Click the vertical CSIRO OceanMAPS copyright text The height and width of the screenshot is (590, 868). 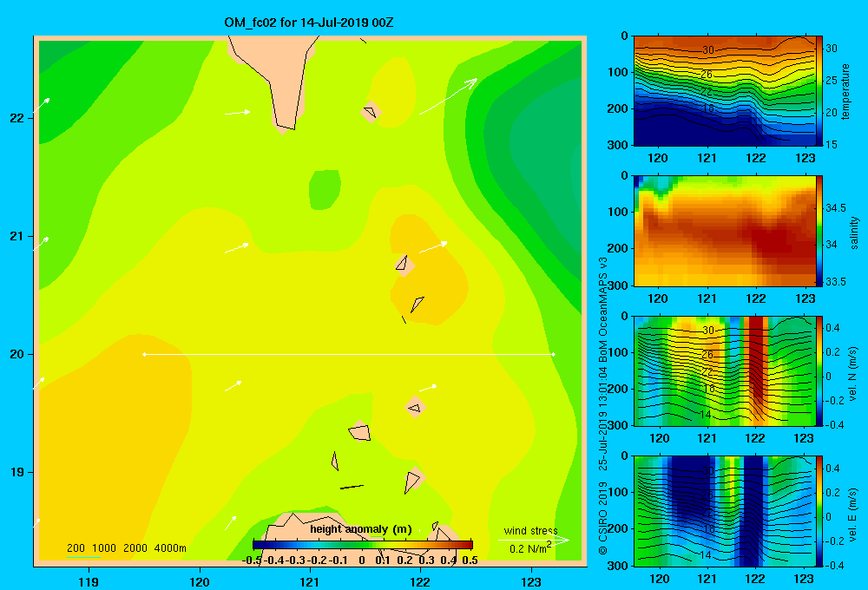pyautogui.click(x=603, y=405)
